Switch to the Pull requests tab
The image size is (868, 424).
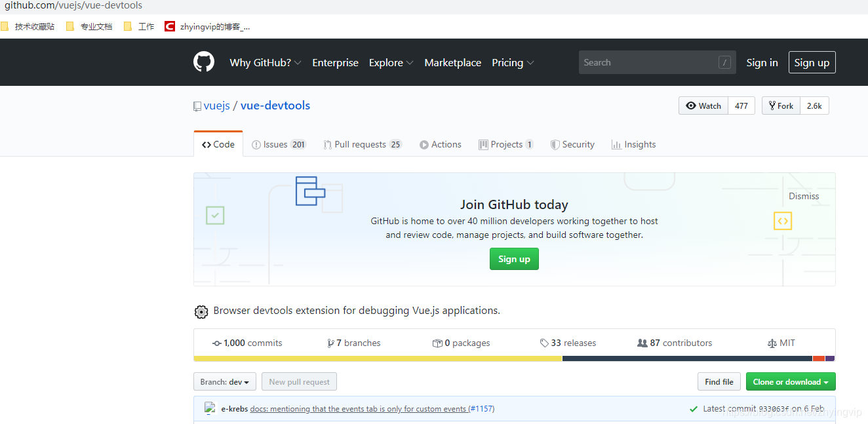(362, 144)
